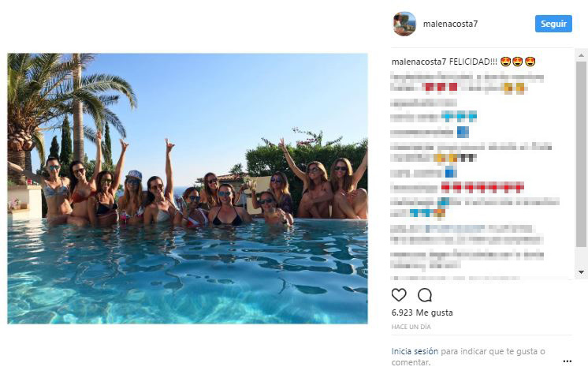
Task: Click the Inicia sesión link
Action: [x=415, y=351]
